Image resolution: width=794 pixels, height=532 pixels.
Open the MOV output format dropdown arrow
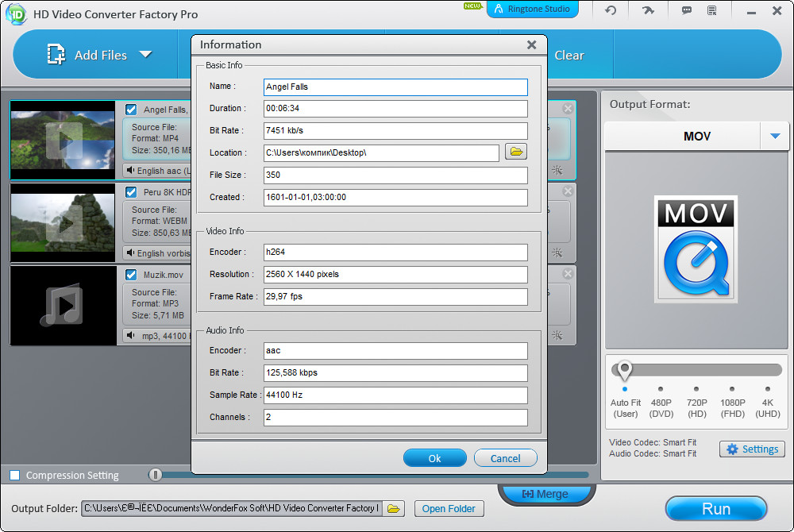click(775, 136)
